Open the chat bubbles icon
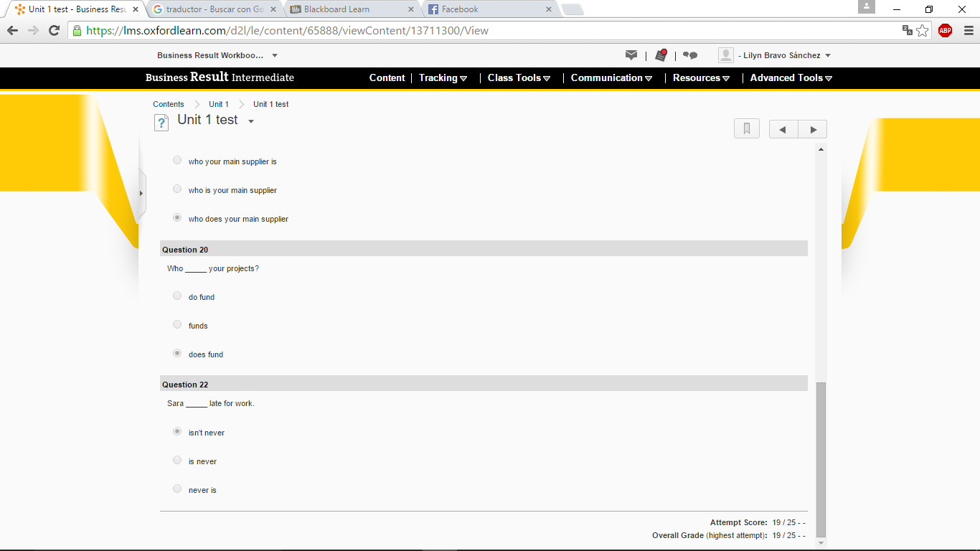980x551 pixels. (690, 55)
